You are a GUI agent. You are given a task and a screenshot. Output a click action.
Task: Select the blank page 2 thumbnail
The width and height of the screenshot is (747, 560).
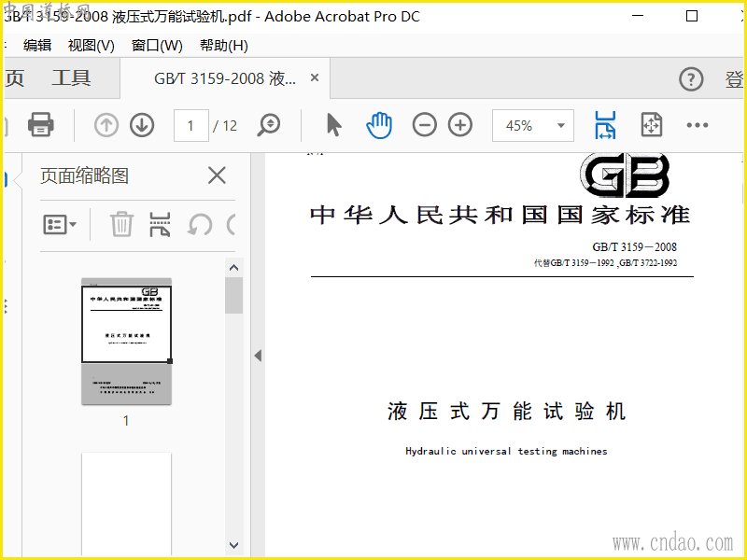(126, 504)
